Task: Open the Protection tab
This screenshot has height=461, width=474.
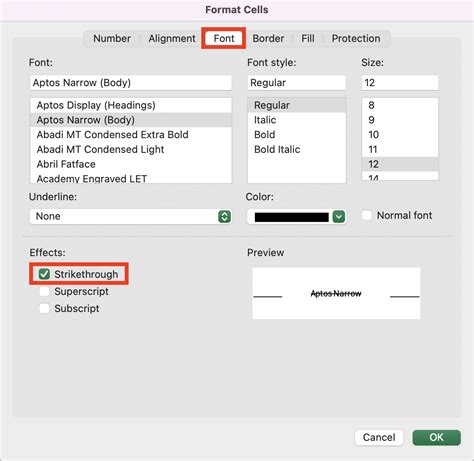Action: click(356, 39)
